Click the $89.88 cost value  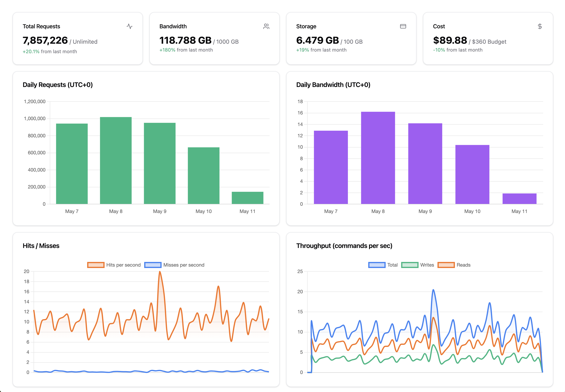[450, 40]
